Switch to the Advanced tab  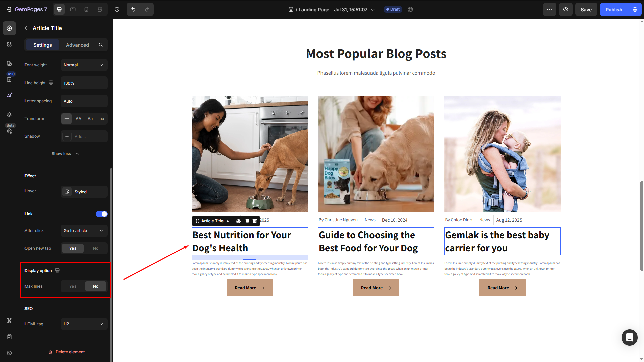tap(78, 45)
